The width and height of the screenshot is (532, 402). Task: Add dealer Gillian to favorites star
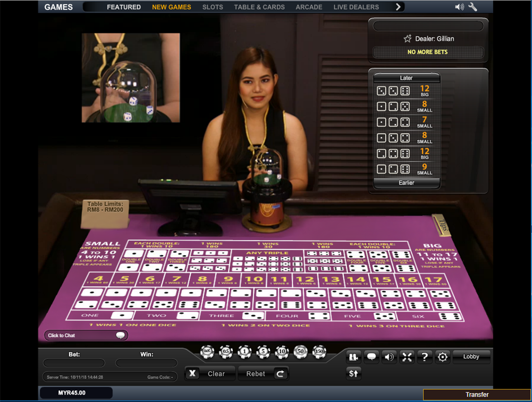click(x=408, y=39)
